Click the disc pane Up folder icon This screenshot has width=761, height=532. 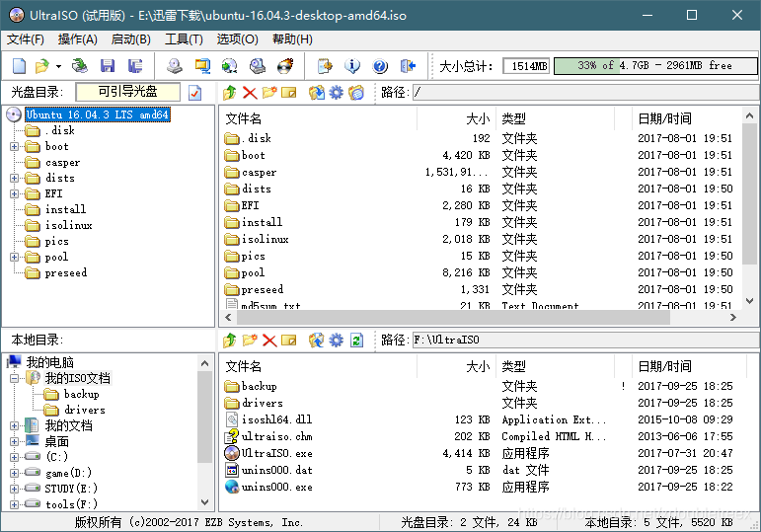230,92
